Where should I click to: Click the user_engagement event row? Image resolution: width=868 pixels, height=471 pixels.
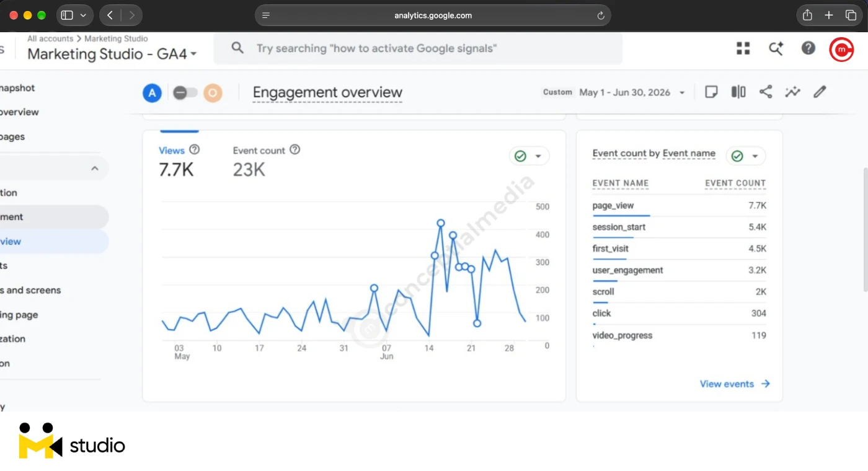click(679, 271)
